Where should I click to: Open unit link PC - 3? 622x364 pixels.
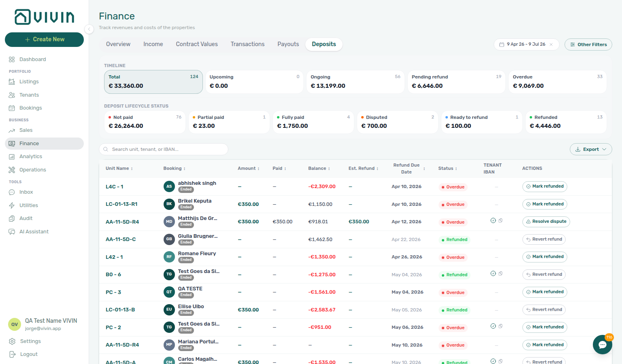tap(113, 292)
